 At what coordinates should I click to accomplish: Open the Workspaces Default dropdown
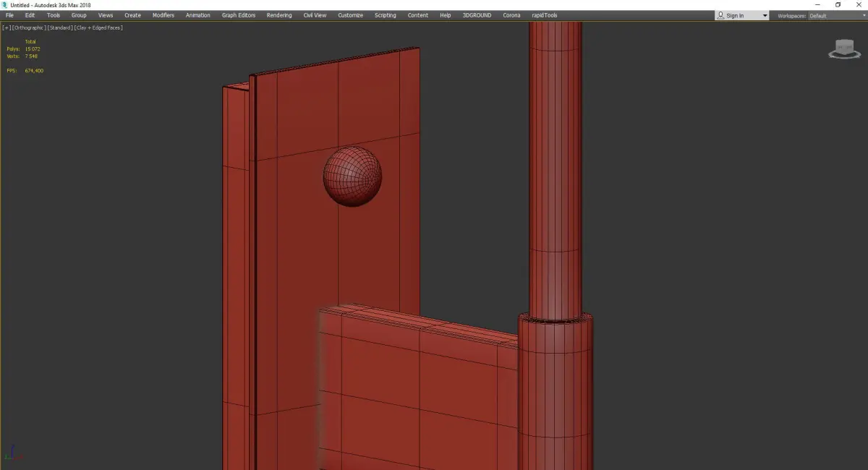pos(836,15)
